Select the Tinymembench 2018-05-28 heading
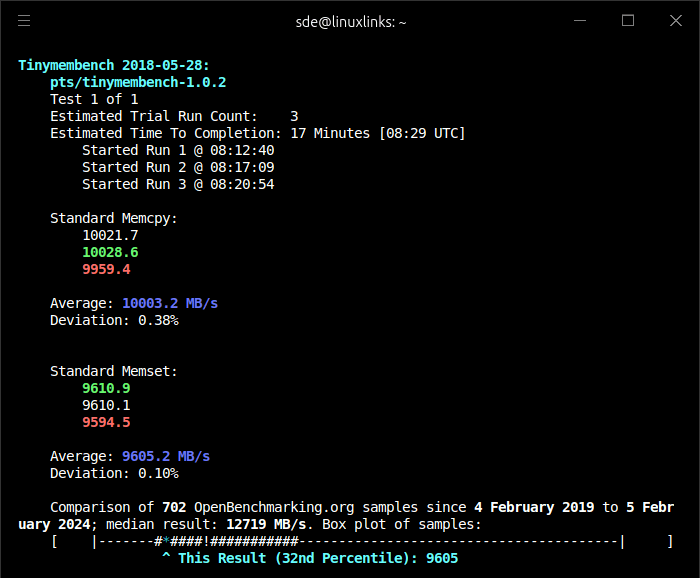Viewport: 700px width, 578px height. pyautogui.click(x=114, y=65)
